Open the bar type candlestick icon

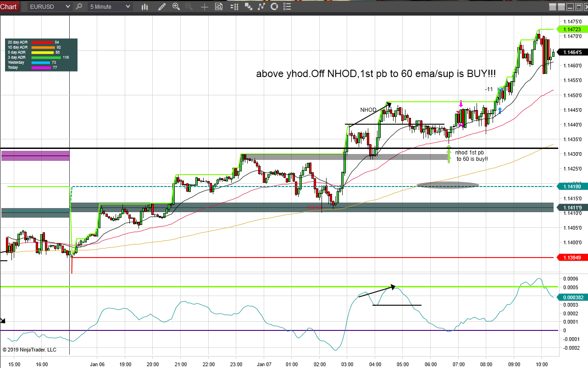point(145,7)
